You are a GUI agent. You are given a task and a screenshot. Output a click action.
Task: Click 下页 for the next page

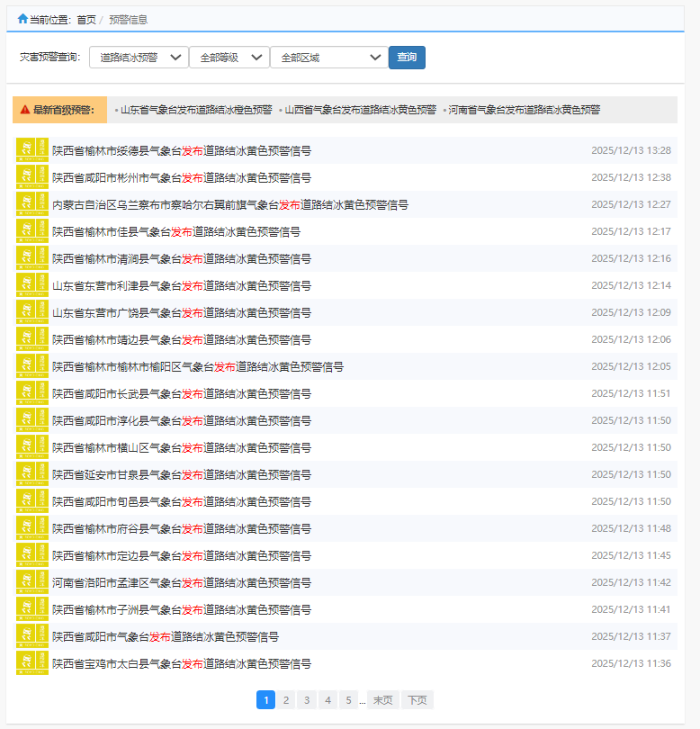(417, 700)
